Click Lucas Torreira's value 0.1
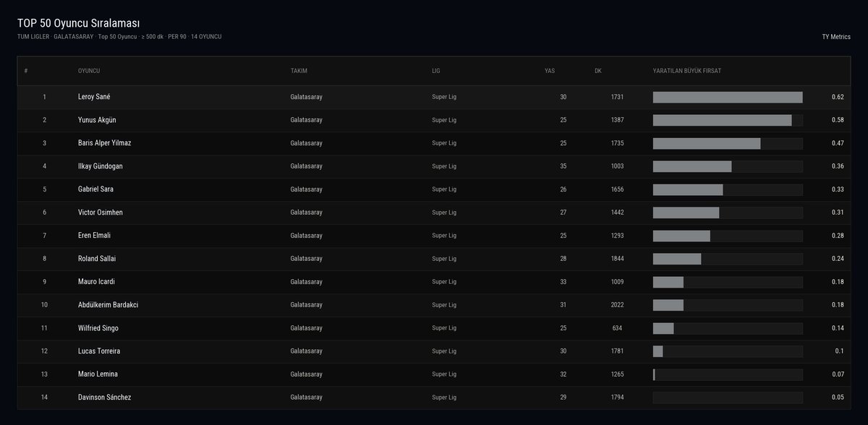 coord(840,351)
